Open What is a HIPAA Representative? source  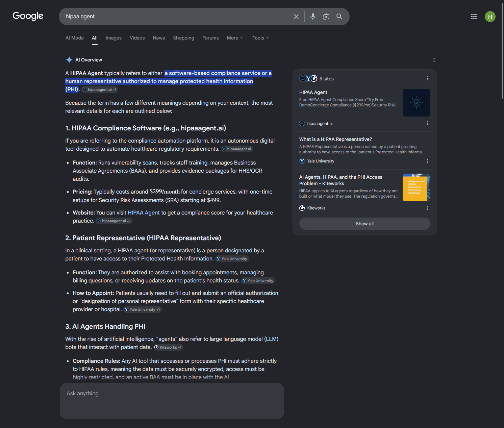tap(335, 139)
